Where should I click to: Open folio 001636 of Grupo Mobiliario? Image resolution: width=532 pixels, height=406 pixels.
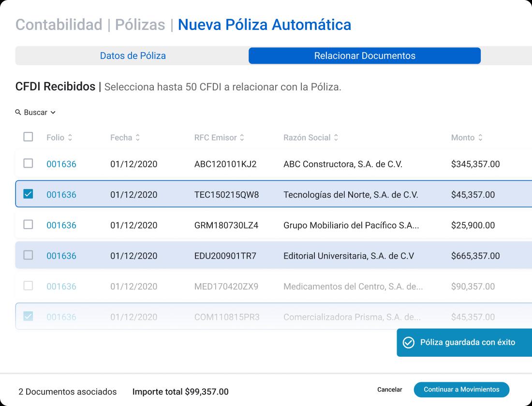click(x=61, y=225)
